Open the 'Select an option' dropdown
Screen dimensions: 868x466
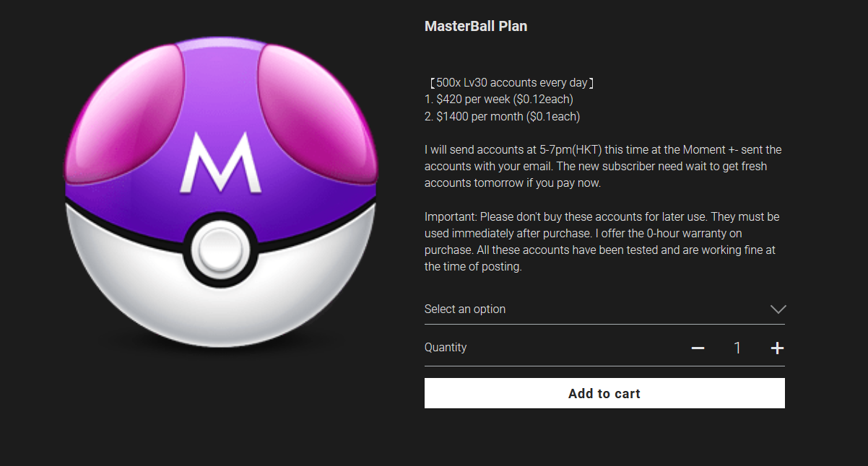604,309
